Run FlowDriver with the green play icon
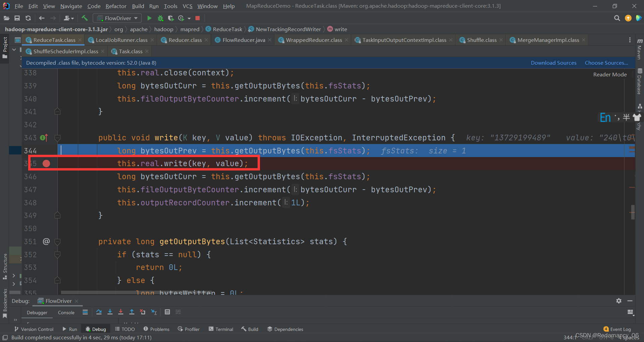 coord(149,18)
